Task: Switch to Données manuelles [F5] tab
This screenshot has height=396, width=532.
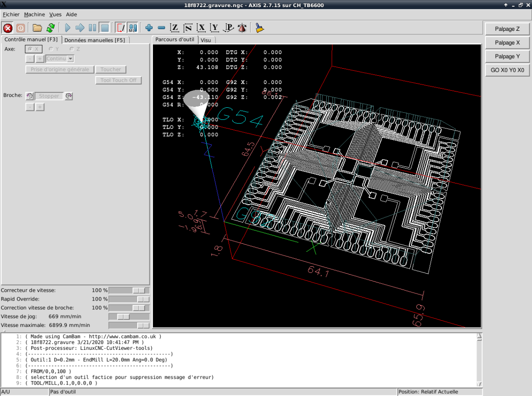Action: tap(95, 40)
